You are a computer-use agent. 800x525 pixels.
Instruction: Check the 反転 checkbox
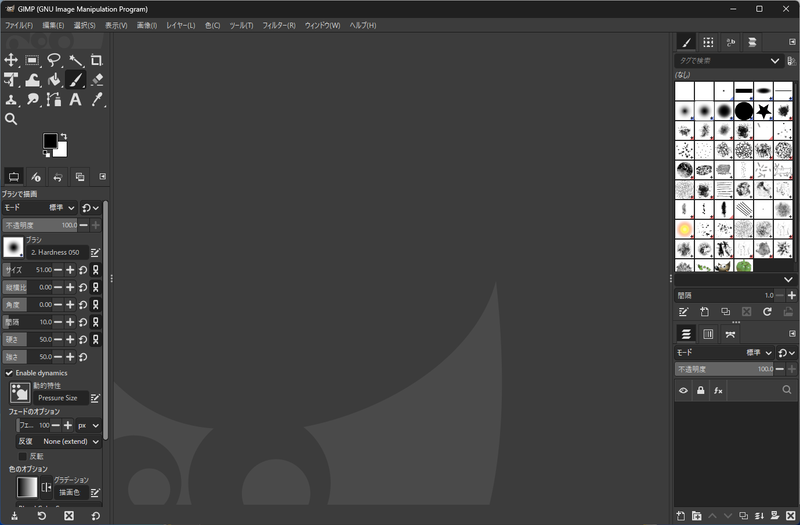tap(22, 456)
